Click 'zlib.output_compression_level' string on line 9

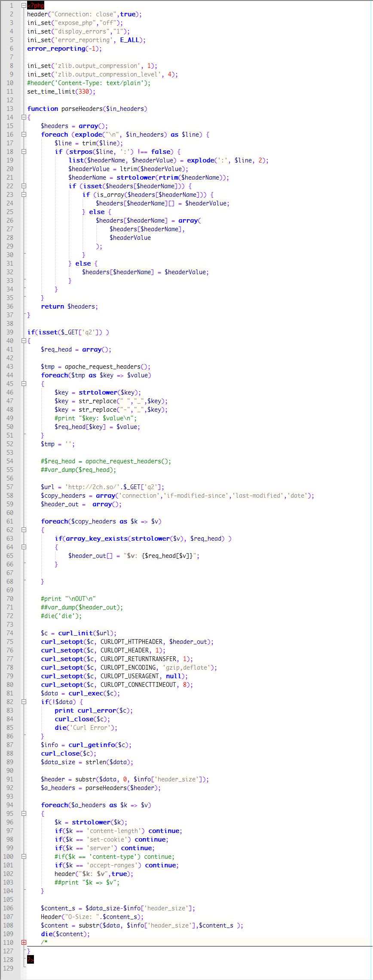coord(107,74)
